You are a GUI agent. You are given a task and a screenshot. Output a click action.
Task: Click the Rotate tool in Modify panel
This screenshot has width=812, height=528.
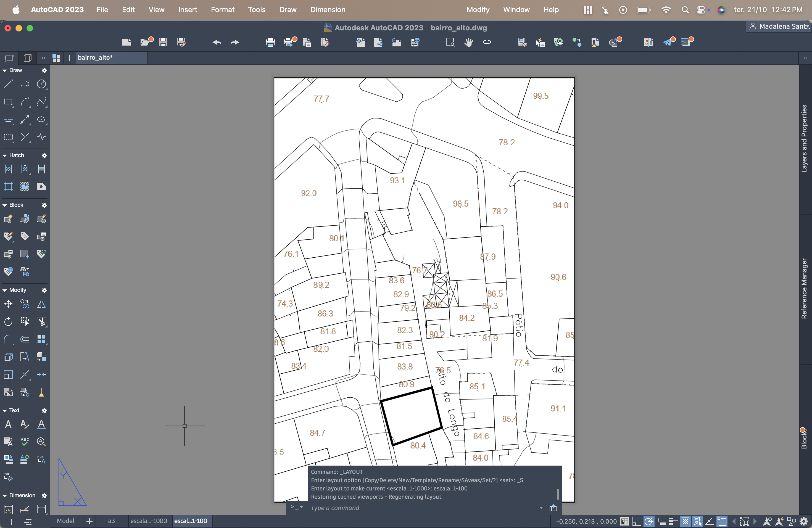click(x=8, y=321)
